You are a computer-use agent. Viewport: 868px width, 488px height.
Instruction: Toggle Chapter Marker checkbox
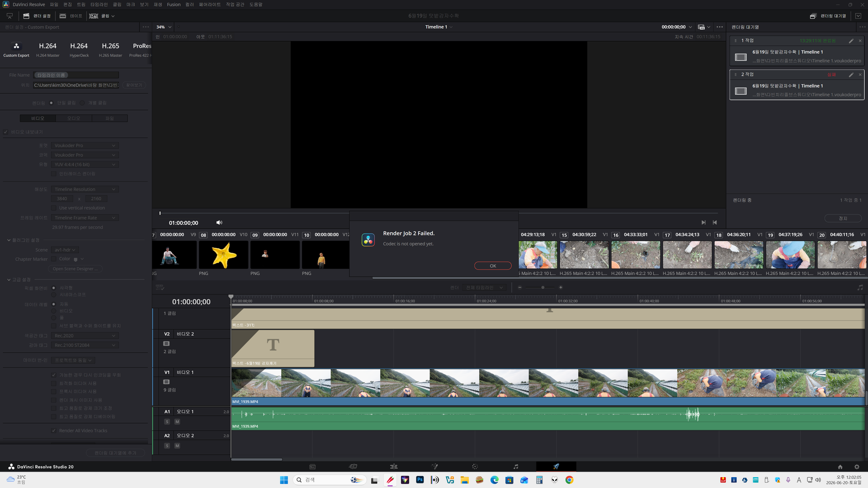point(54,259)
